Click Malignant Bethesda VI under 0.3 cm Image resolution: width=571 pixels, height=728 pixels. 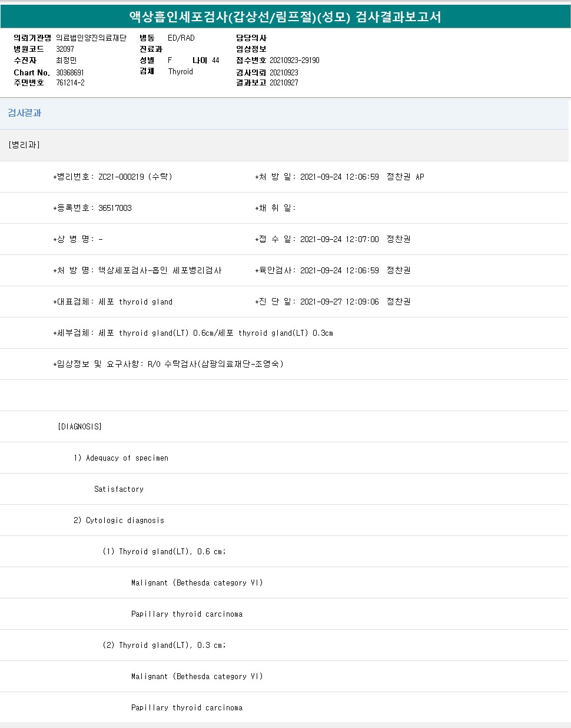197,676
